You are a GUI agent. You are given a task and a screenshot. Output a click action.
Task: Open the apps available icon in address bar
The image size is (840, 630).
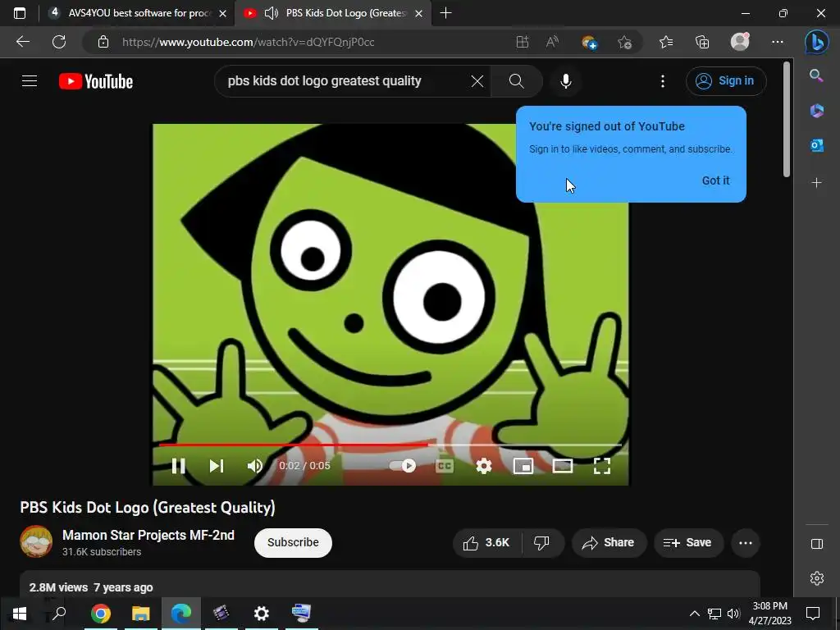coord(523,42)
